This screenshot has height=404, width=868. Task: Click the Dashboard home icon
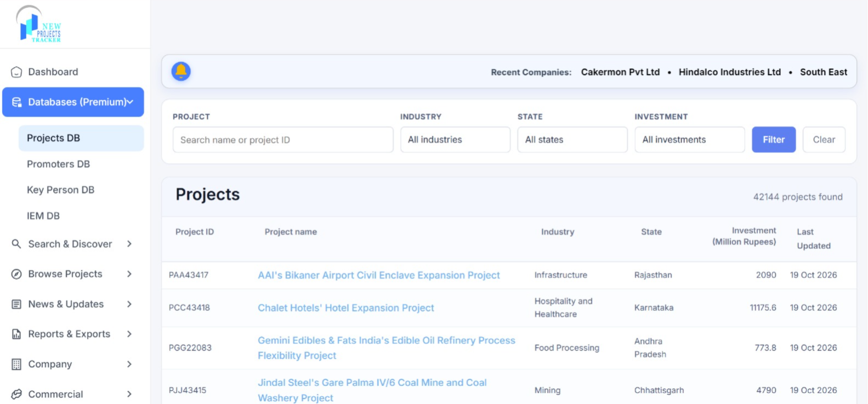[x=16, y=72]
